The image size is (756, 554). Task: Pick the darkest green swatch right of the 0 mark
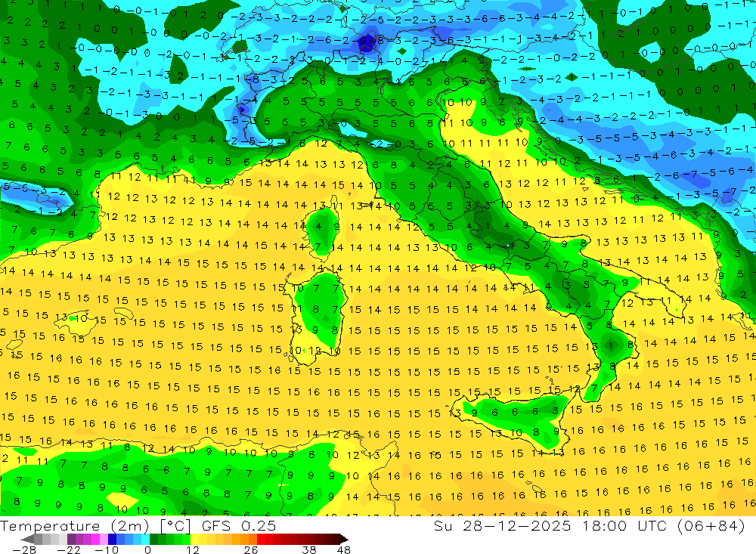click(153, 540)
